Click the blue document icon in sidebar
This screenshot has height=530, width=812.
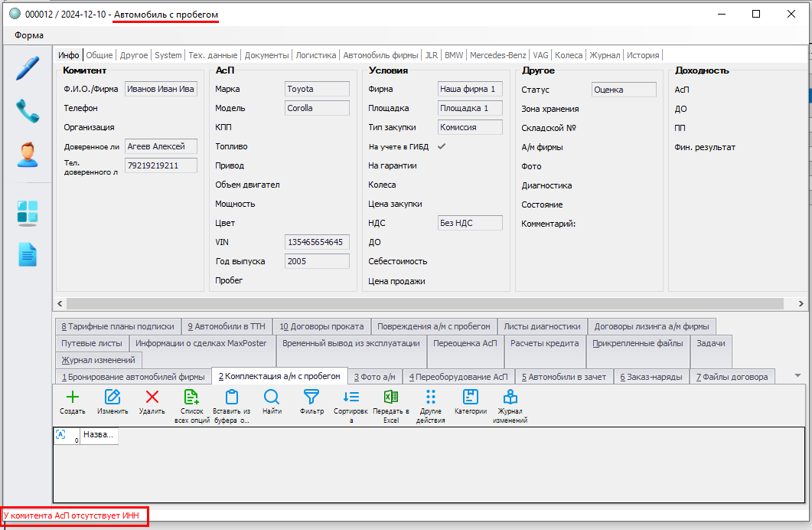click(x=28, y=254)
